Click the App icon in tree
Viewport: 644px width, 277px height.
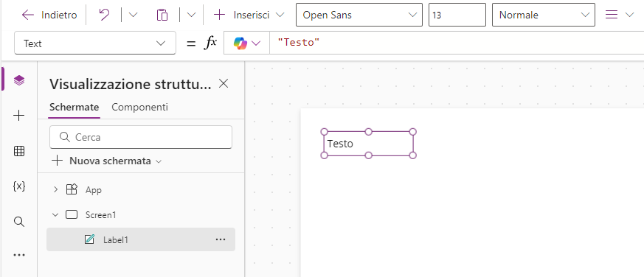coord(72,189)
